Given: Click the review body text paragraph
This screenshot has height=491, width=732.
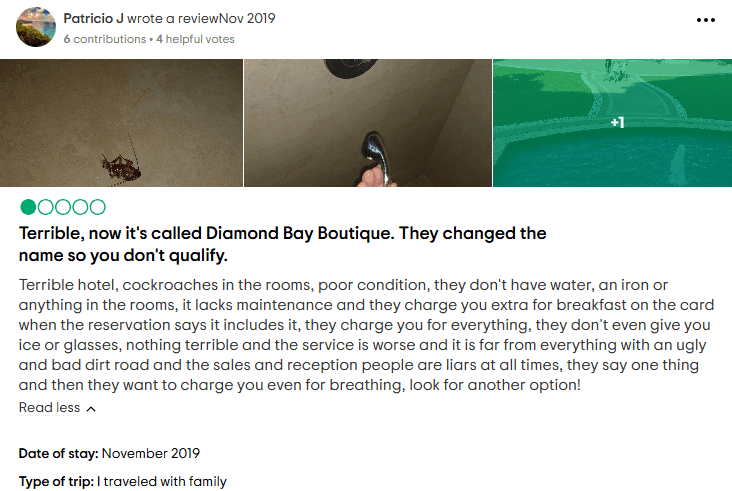Looking at the screenshot, I should pyautogui.click(x=366, y=335).
